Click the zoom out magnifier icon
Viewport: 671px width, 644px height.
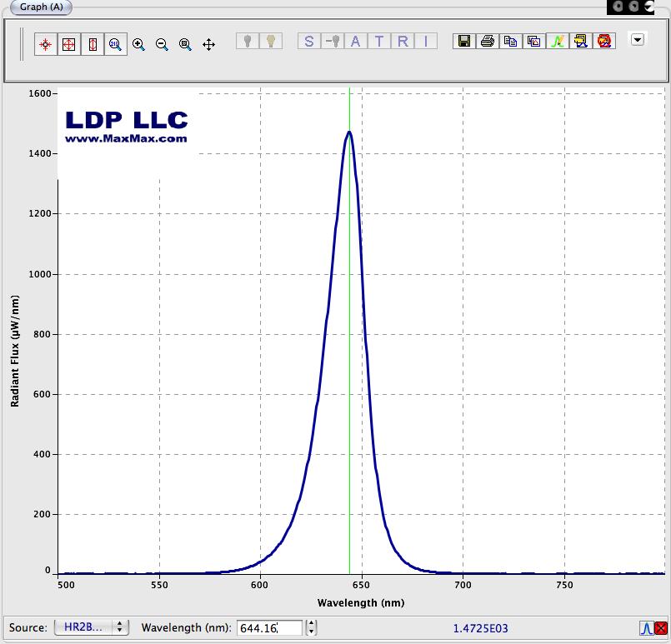(162, 44)
